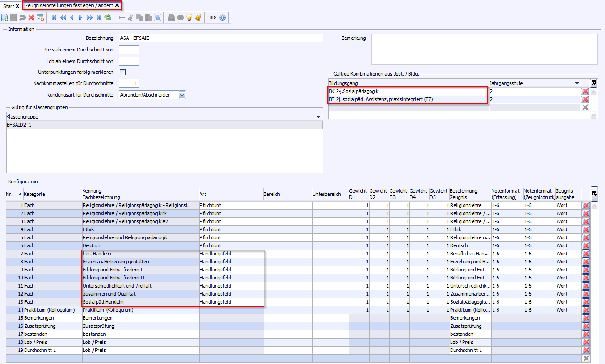Click the Nachkommastellen für Durchschnitte field

pyautogui.click(x=129, y=83)
